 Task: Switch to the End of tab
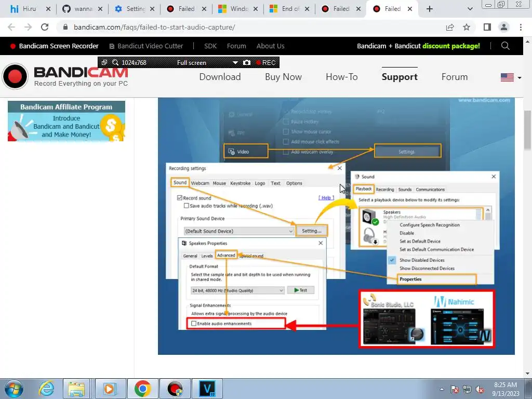[290, 9]
